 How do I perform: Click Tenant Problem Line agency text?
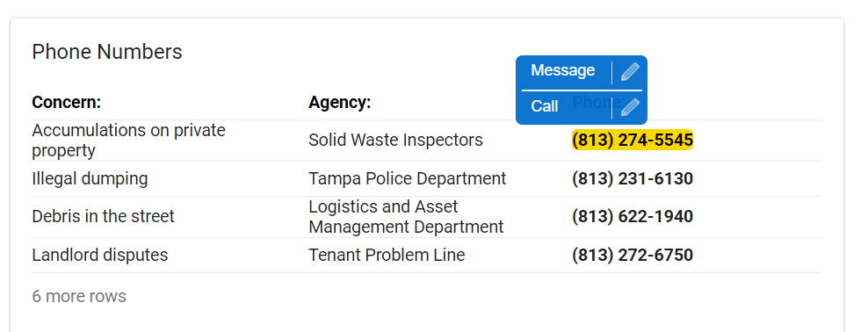pos(387,255)
